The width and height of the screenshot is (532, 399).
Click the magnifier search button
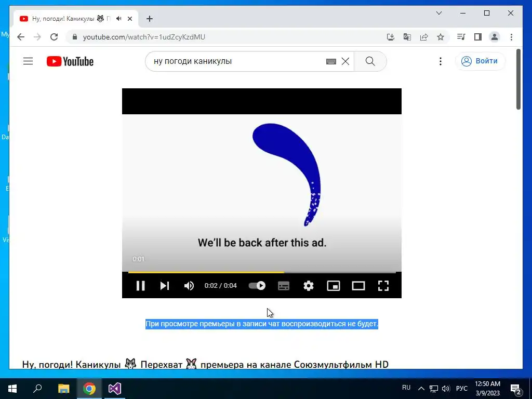pos(370,61)
